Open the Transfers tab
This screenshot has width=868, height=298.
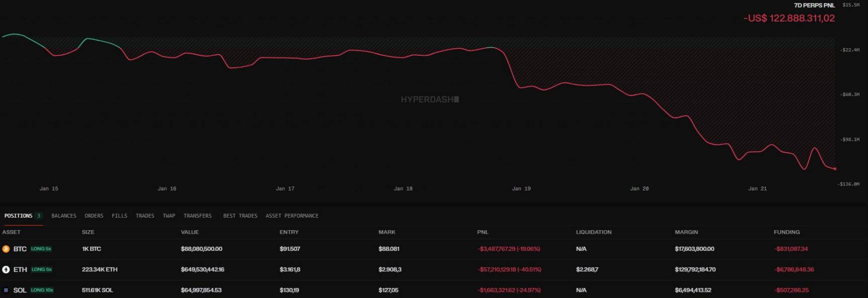[x=198, y=216]
